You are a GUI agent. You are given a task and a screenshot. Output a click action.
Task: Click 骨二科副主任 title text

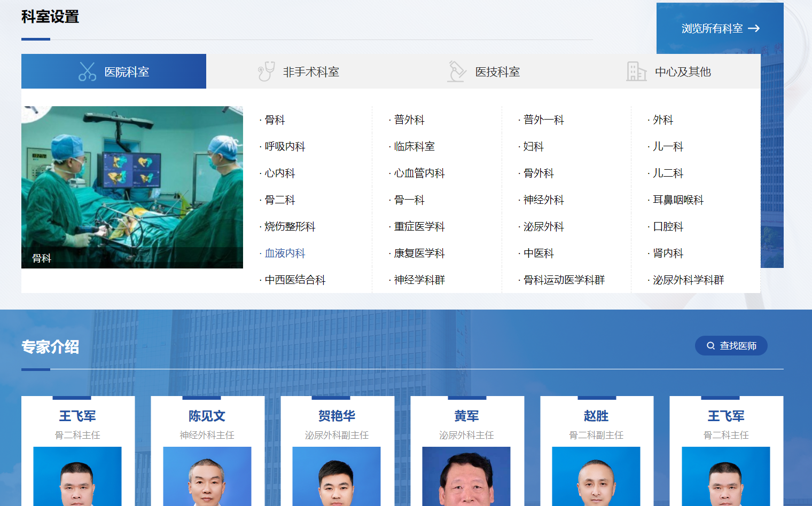pos(596,435)
